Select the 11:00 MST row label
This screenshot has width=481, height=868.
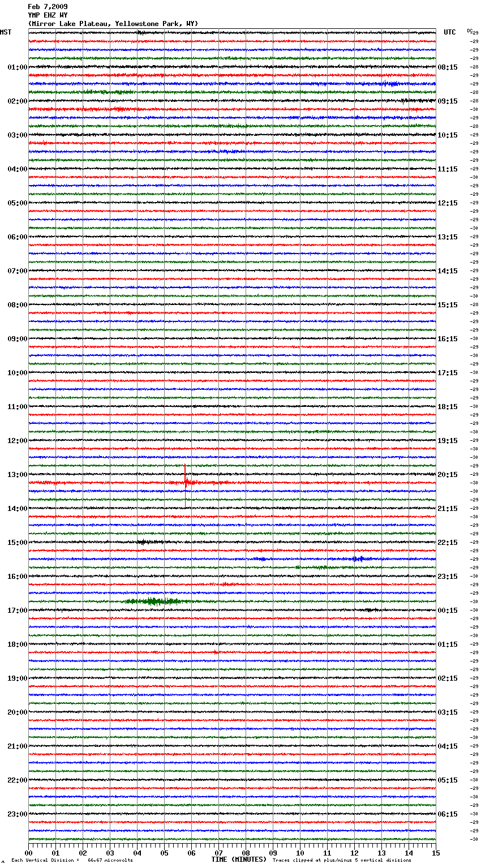18,407
